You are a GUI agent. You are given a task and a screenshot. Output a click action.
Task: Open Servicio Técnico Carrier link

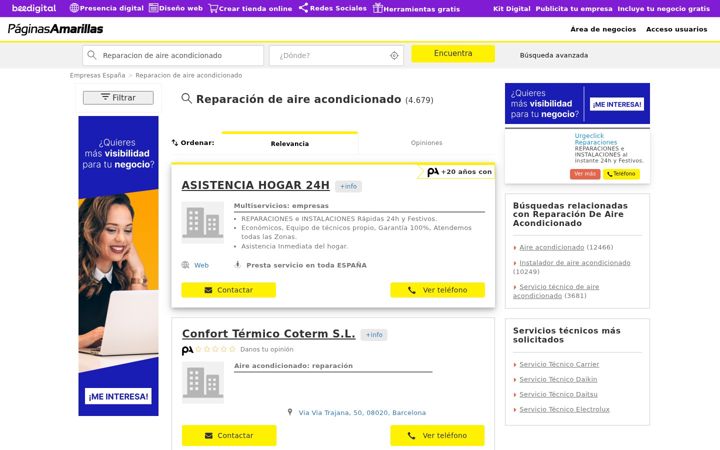point(559,364)
